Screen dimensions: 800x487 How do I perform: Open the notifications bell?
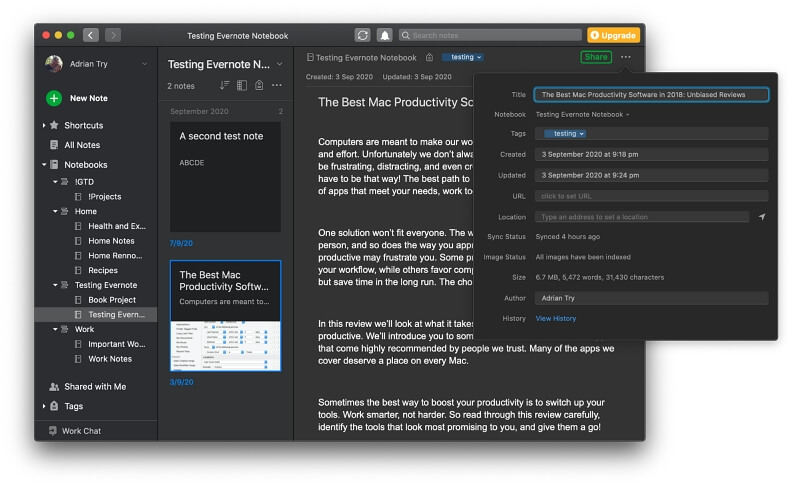tap(385, 35)
